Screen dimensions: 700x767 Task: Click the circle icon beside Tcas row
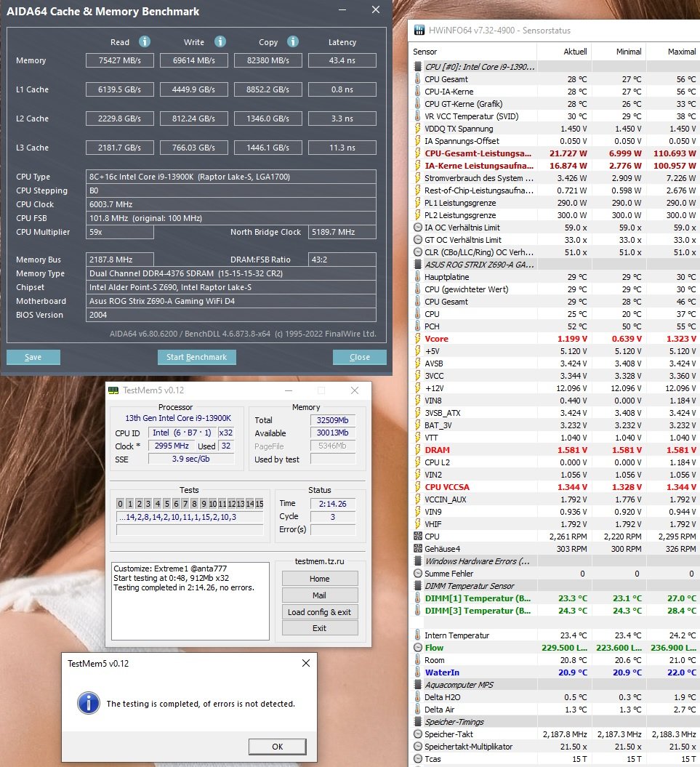click(x=418, y=759)
